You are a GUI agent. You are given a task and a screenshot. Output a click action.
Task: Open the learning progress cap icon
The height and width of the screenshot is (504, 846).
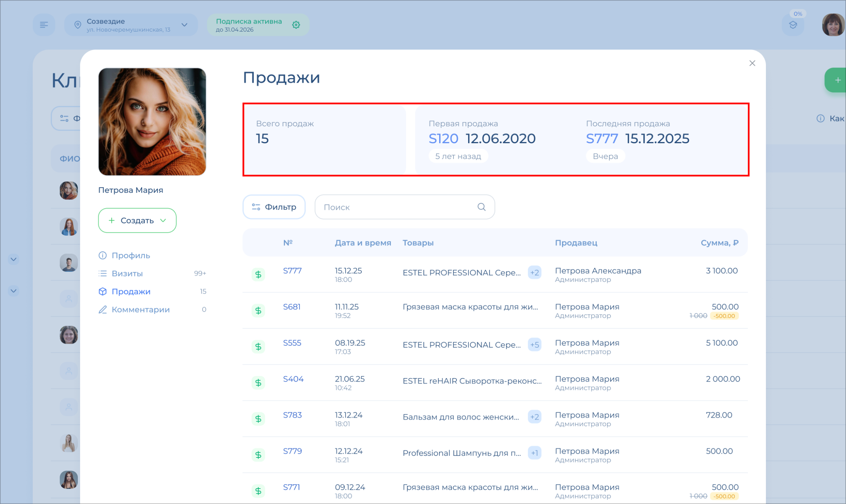(793, 25)
